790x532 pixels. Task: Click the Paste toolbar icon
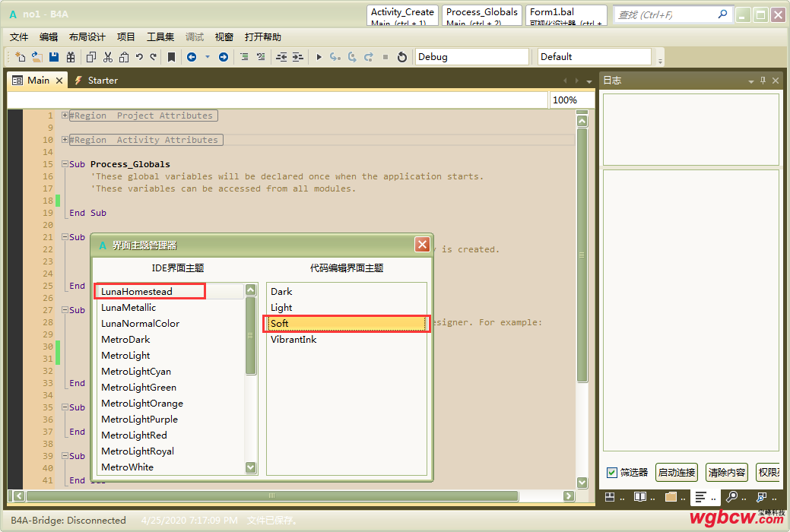click(x=124, y=57)
